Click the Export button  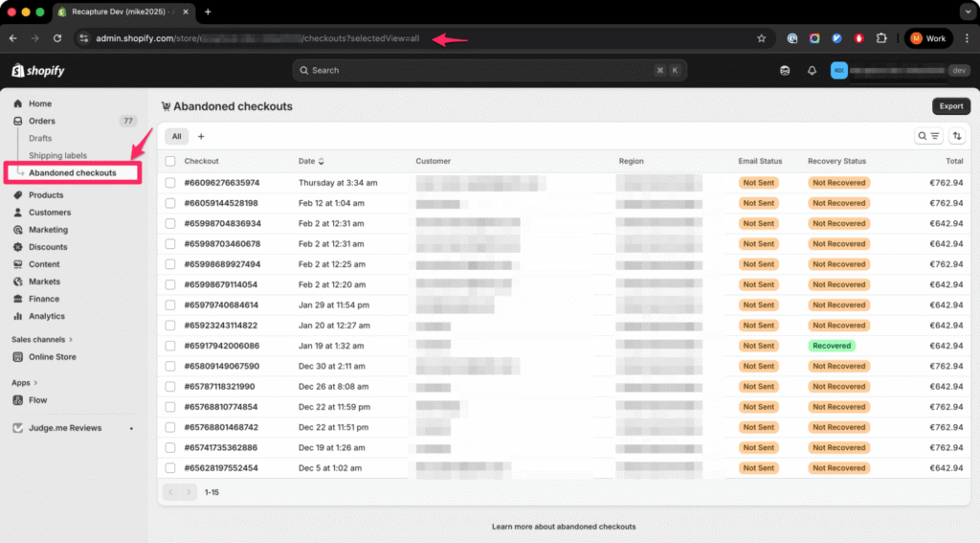[x=950, y=106]
